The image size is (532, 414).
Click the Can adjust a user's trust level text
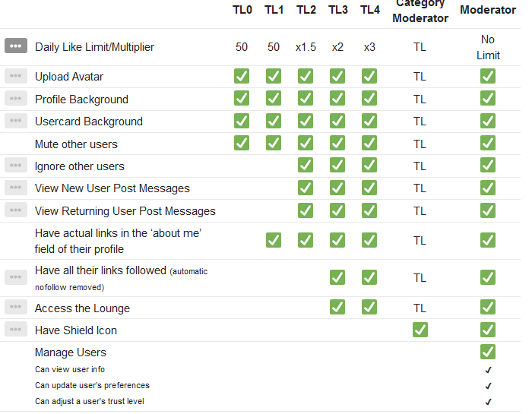pos(90,401)
